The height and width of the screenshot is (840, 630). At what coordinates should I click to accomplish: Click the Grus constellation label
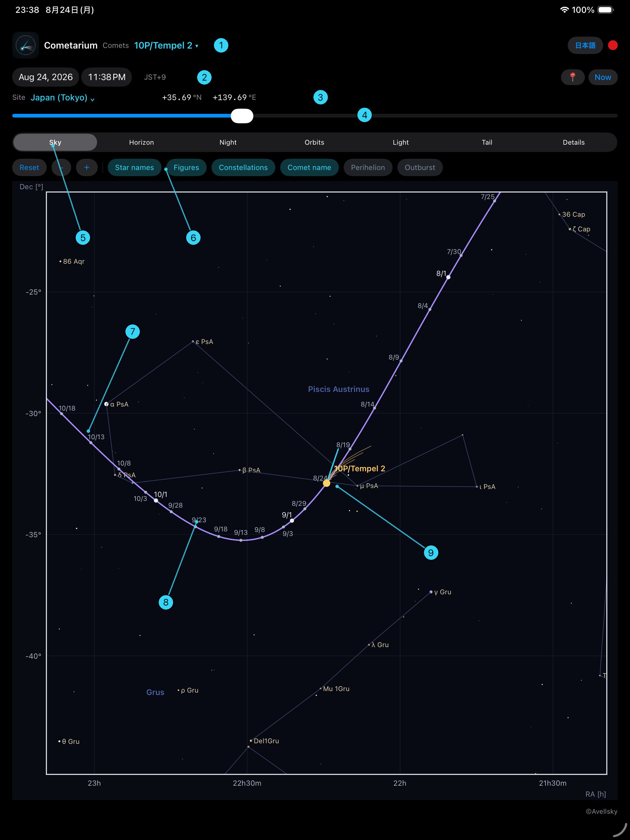[x=155, y=692]
